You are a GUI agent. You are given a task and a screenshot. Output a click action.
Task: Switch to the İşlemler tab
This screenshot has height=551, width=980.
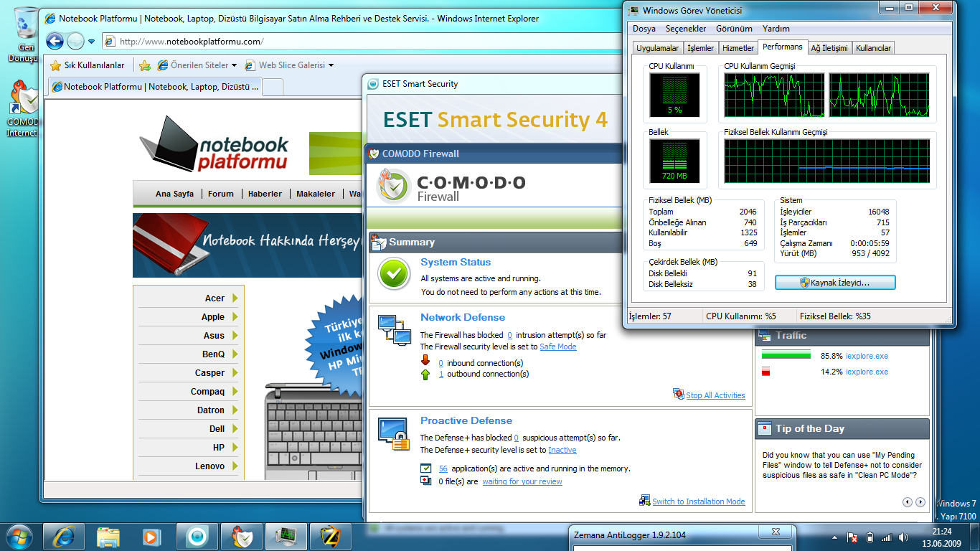point(700,48)
